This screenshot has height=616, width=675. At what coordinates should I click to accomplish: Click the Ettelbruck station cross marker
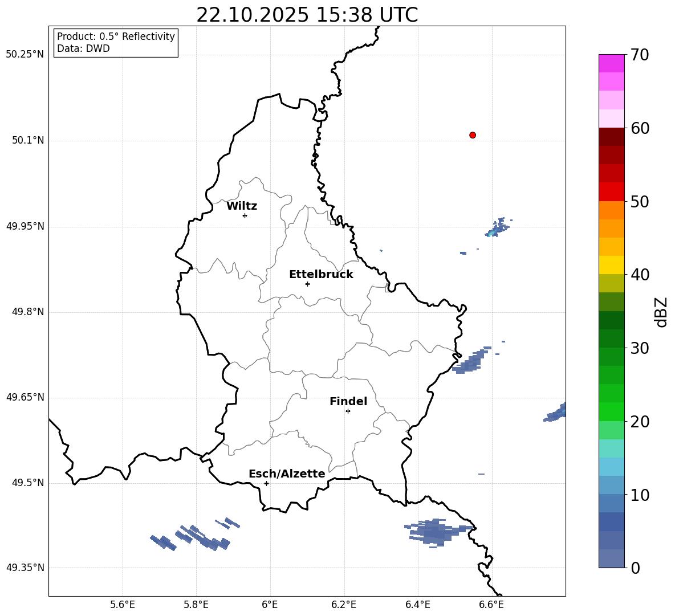coord(307,284)
